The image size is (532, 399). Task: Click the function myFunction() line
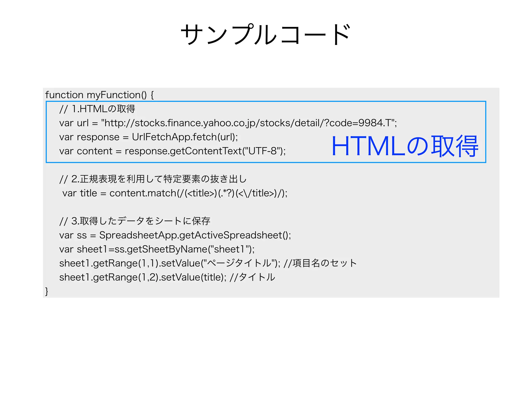click(99, 95)
